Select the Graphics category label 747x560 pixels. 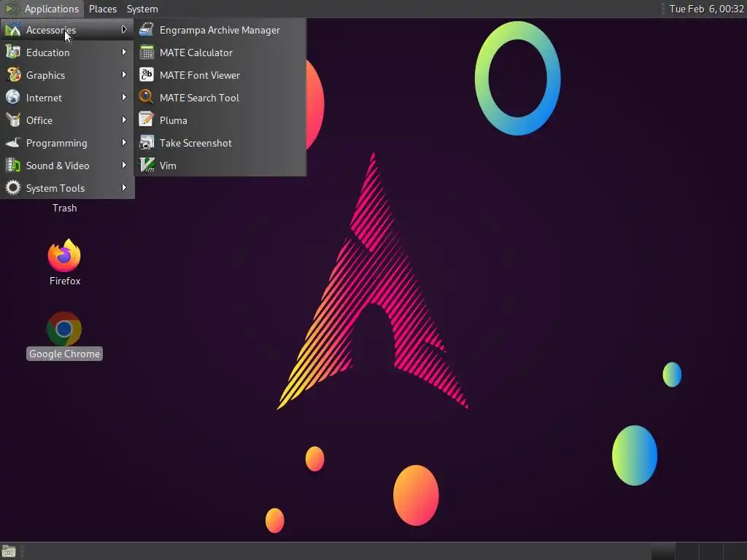[45, 75]
